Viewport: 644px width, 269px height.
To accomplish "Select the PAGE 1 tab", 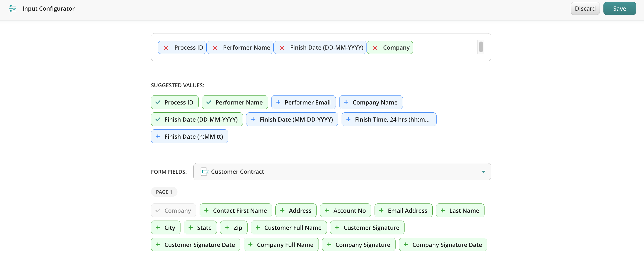I will [x=164, y=192].
